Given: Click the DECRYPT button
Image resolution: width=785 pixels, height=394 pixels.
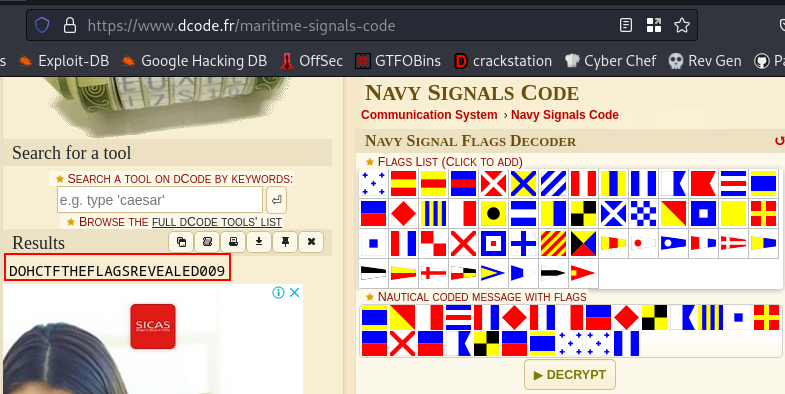Looking at the screenshot, I should (570, 374).
